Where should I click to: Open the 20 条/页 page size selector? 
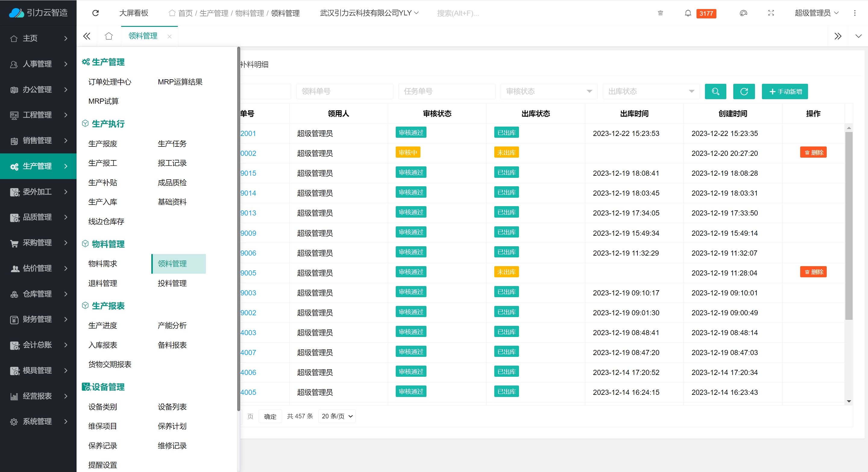click(x=337, y=416)
